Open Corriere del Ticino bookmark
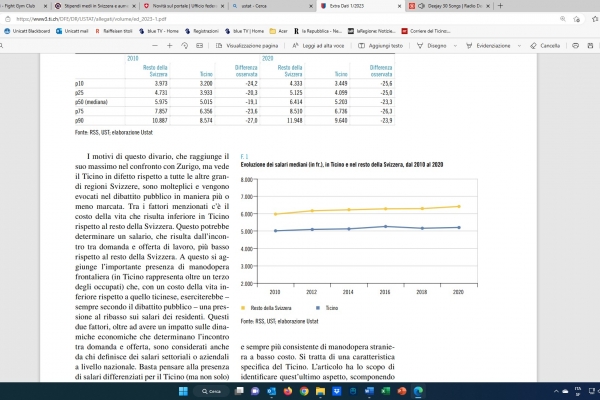 426,31
